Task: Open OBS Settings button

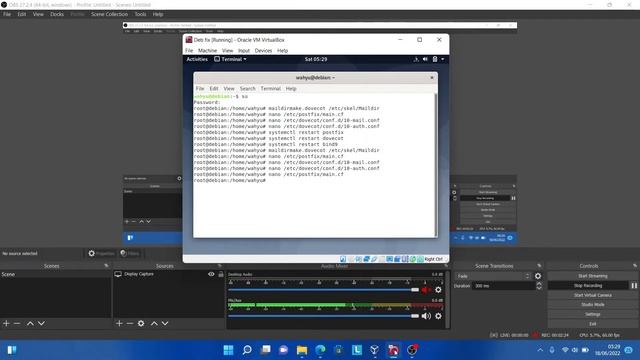Action: click(592, 314)
